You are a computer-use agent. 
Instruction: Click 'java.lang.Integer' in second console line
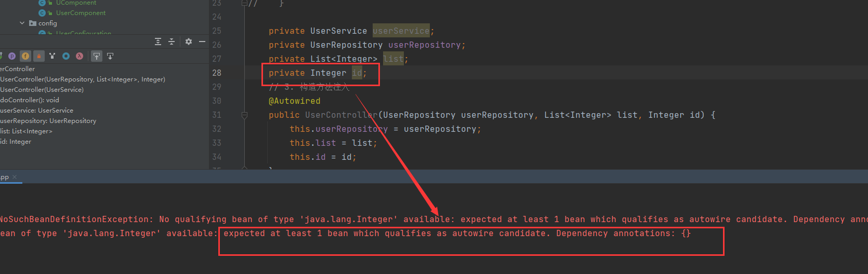point(112,234)
